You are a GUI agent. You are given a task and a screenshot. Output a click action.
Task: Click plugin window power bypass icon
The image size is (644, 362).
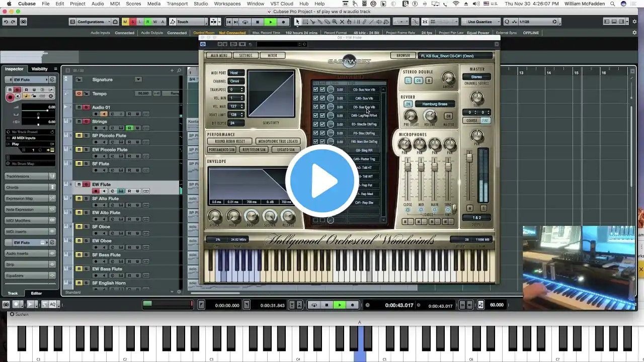coord(203,44)
